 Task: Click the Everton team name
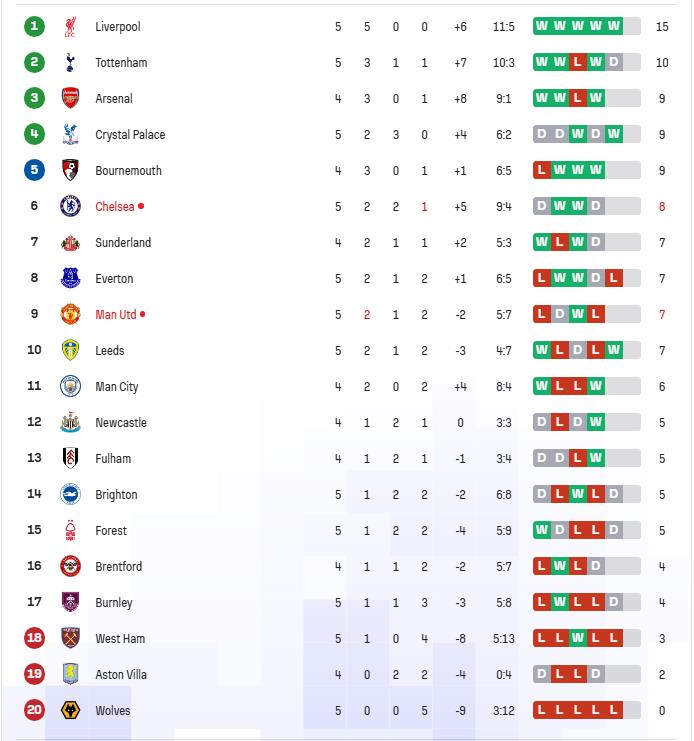point(114,278)
